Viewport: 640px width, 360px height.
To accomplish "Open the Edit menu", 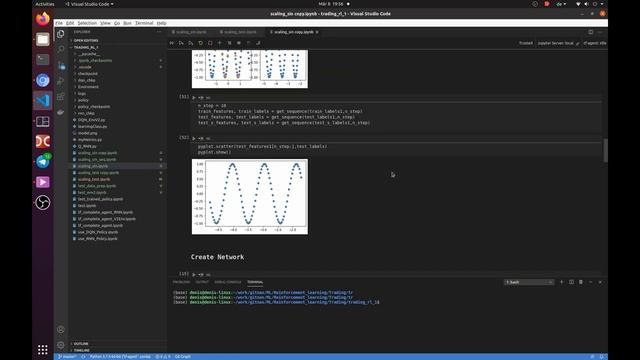I will [70, 23].
